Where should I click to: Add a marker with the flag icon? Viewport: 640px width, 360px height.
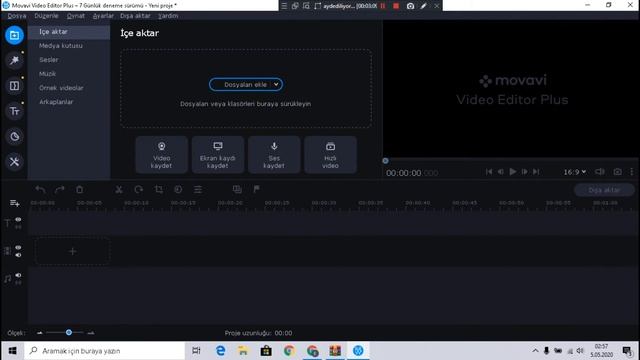click(x=256, y=189)
